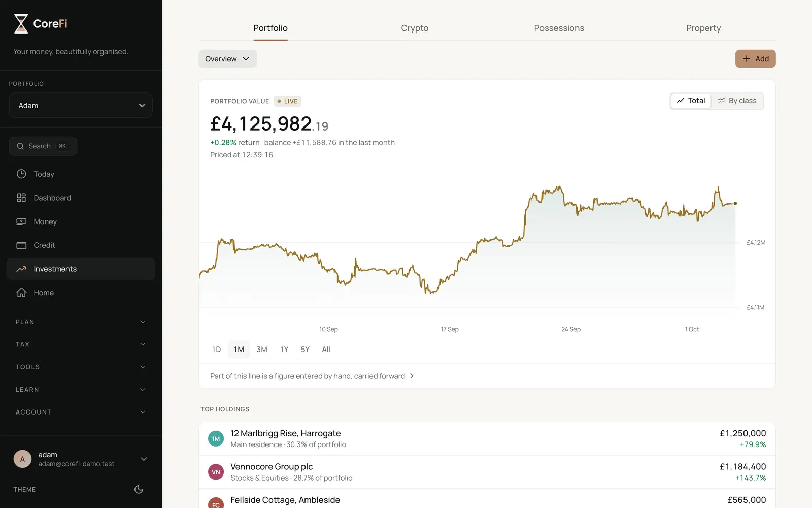Expand the Learn section
Viewport: 812px width, 508px height.
(x=81, y=390)
